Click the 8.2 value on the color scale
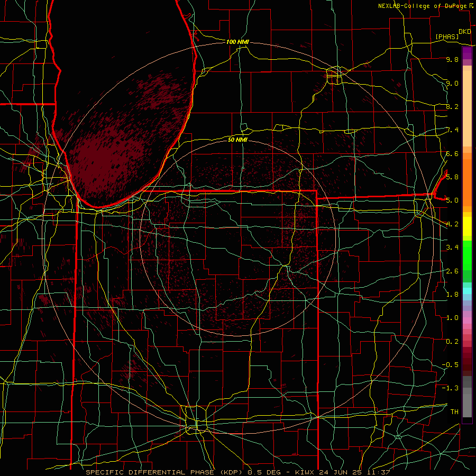Screen dimensions: 476x476 [452, 106]
